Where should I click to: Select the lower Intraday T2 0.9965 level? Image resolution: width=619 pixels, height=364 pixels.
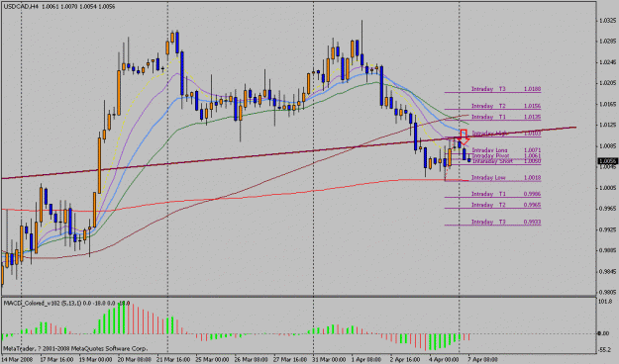coord(492,206)
